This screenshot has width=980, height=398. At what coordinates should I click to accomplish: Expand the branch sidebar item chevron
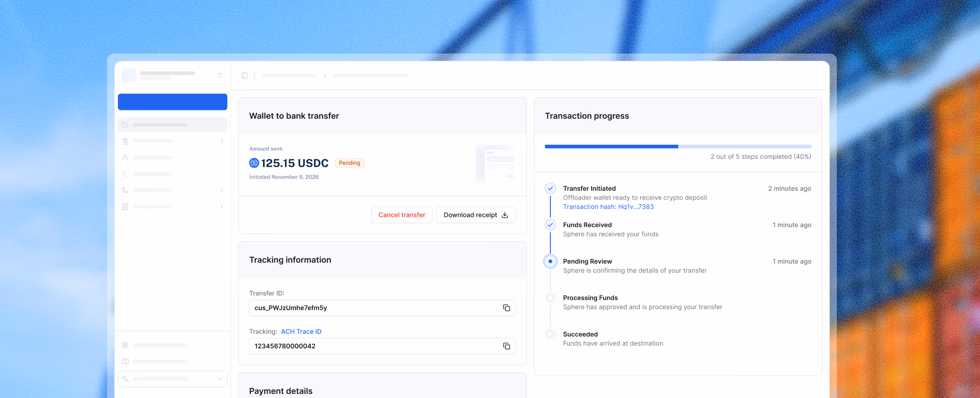tap(222, 190)
